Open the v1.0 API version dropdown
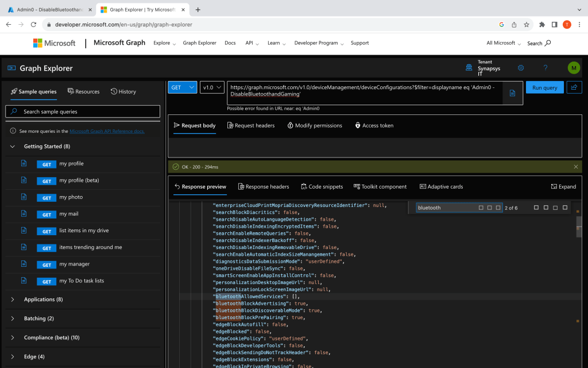Image resolution: width=588 pixels, height=368 pixels. (x=211, y=87)
